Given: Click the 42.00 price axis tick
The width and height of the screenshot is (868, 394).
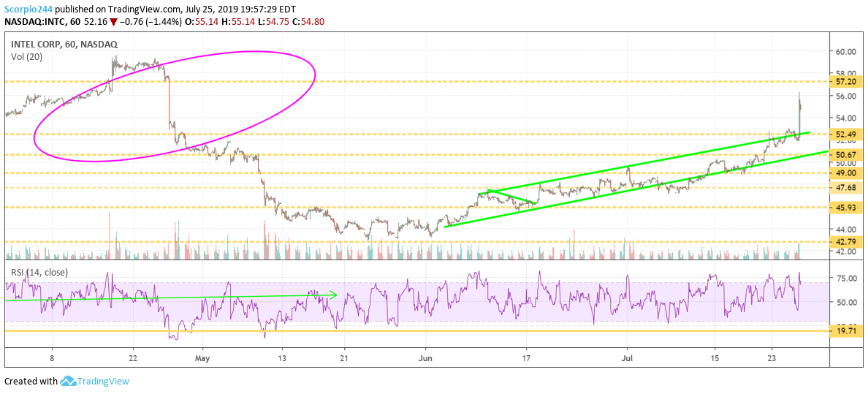Looking at the screenshot, I should [846, 251].
